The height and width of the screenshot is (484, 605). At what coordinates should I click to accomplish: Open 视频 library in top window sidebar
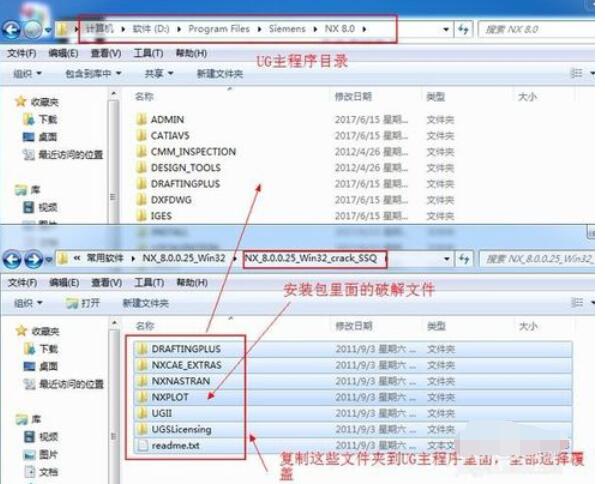coord(40,207)
